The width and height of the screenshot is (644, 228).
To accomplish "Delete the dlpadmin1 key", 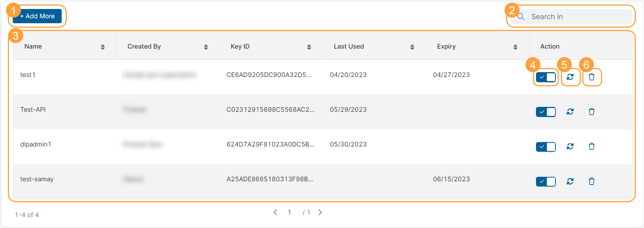I will tap(592, 147).
